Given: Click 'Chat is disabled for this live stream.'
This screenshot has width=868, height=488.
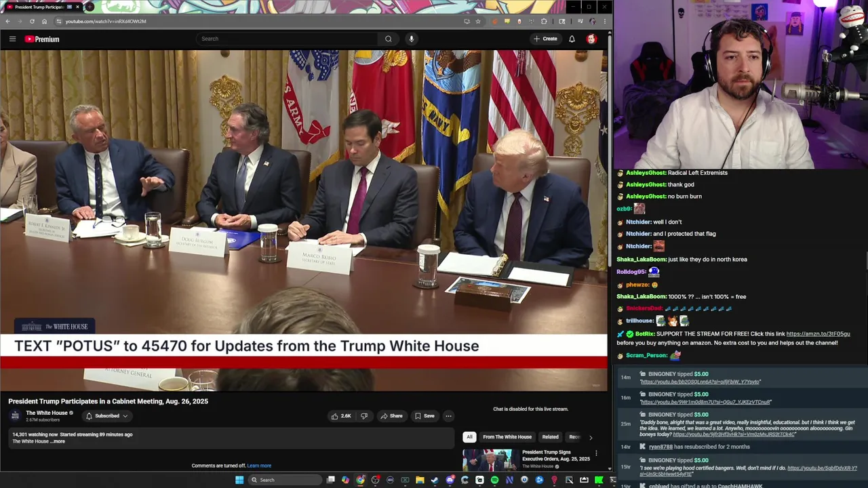Looking at the screenshot, I should point(530,409).
